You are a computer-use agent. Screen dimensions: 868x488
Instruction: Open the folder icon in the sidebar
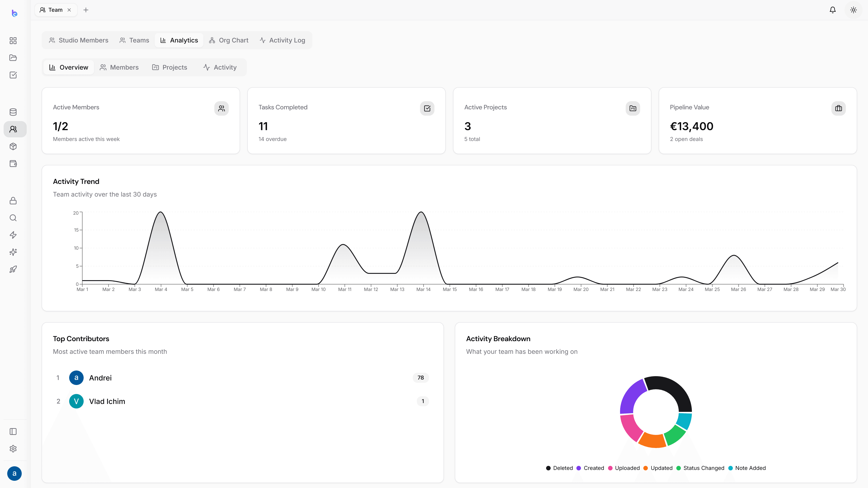(13, 58)
